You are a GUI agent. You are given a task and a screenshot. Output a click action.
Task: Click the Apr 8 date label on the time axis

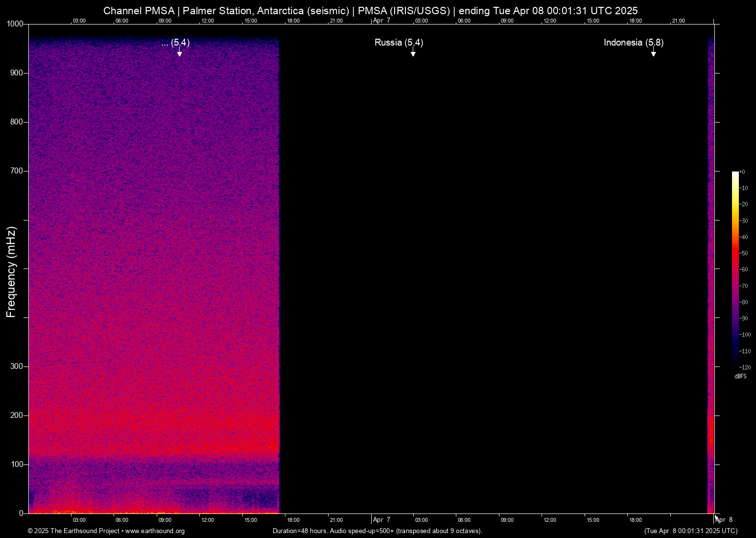724,520
